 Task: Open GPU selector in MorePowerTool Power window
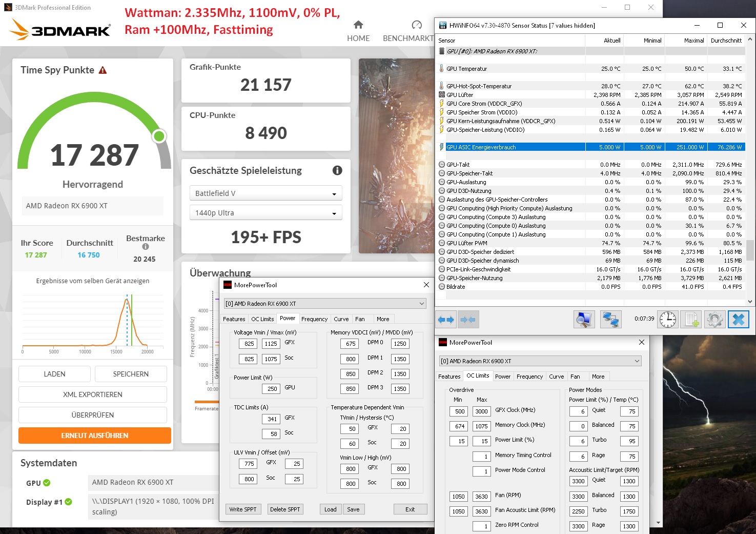pyautogui.click(x=325, y=303)
